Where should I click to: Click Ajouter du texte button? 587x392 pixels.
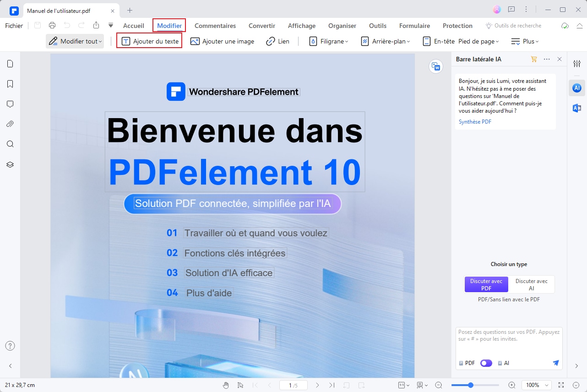coord(150,41)
